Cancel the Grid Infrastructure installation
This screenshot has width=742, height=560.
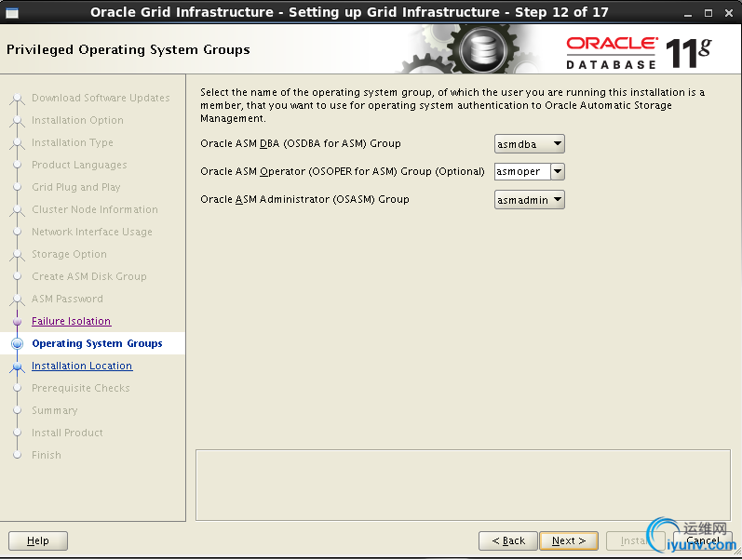(x=702, y=540)
